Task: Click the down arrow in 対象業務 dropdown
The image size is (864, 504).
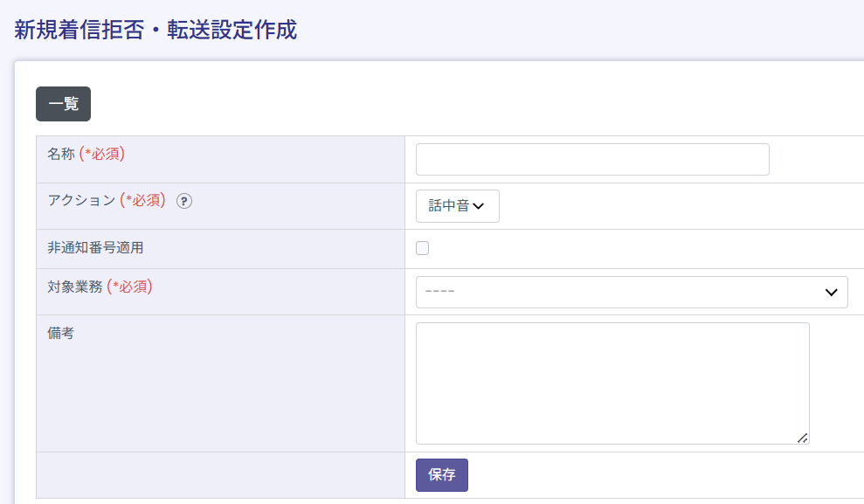Action: coord(831,293)
